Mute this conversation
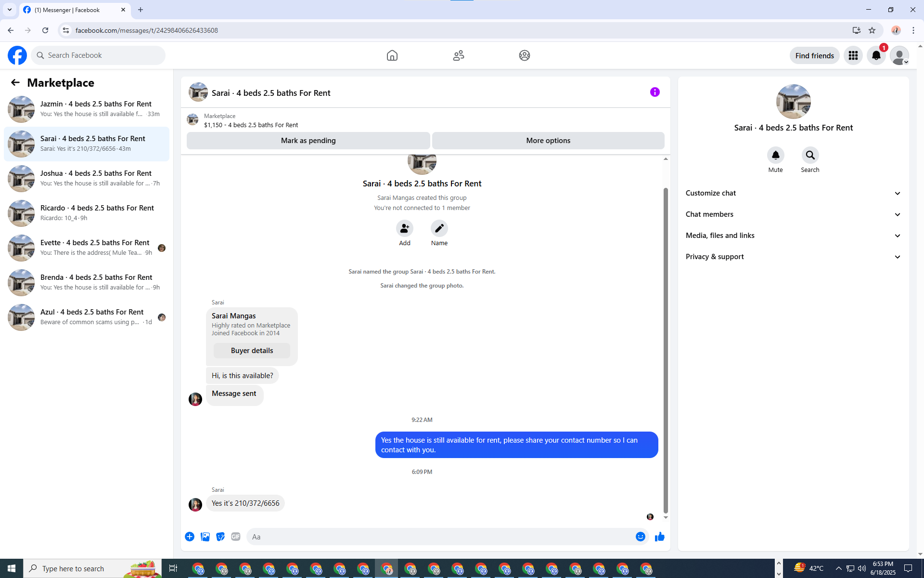 tap(776, 155)
